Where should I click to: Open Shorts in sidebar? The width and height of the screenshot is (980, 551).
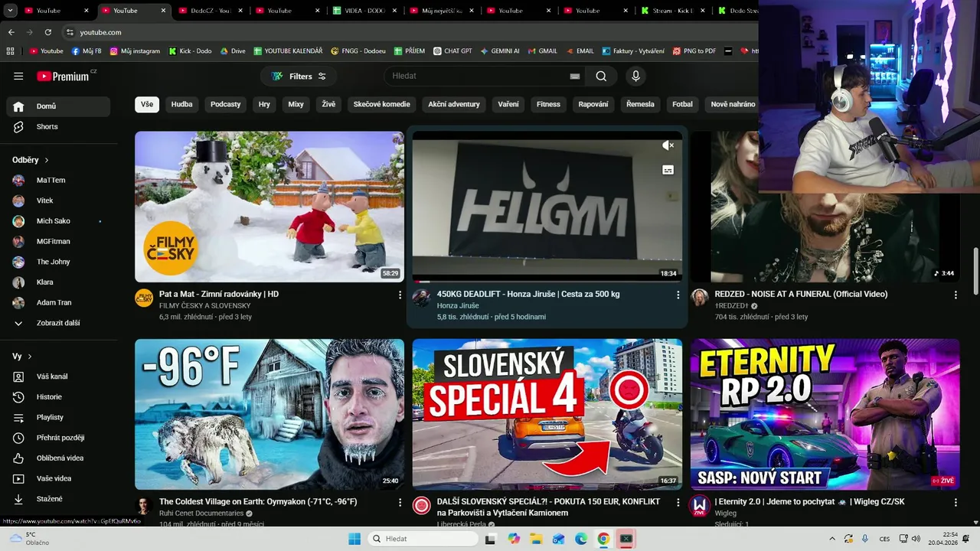point(58,126)
